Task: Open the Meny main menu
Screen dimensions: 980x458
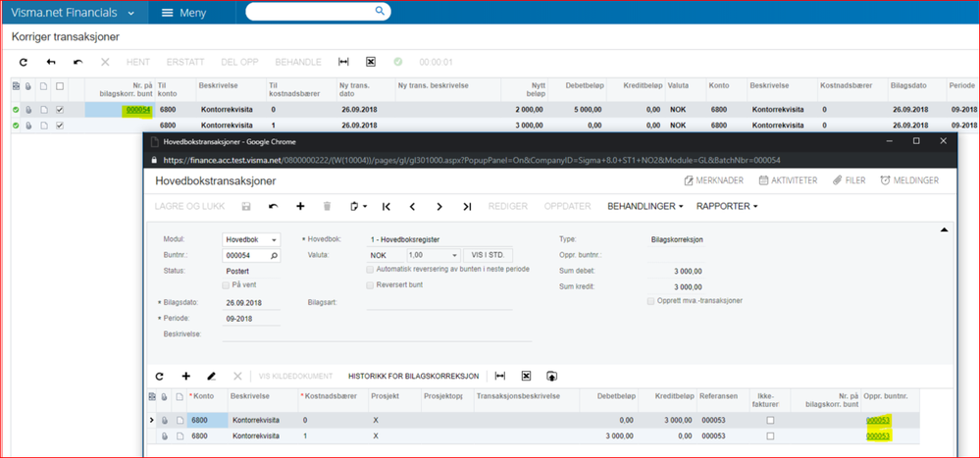Action: pyautogui.click(x=183, y=13)
